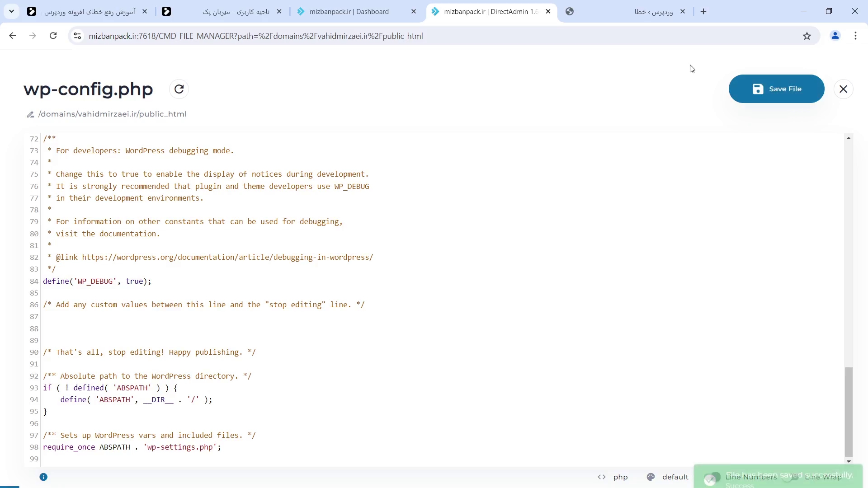The width and height of the screenshot is (868, 488).
Task: Close the wp-config.php editor
Action: (843, 89)
